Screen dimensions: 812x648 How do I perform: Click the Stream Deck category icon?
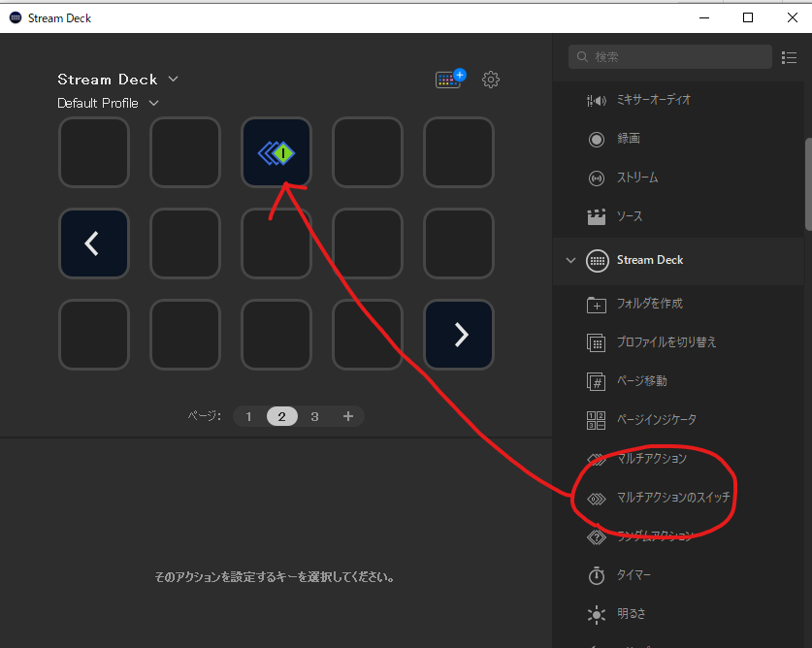(597, 261)
